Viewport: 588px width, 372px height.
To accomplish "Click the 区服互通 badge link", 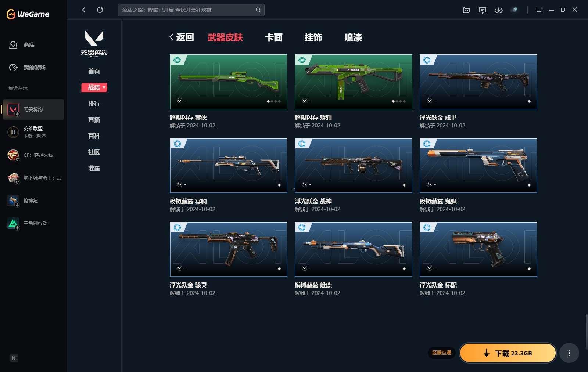I will click(441, 353).
